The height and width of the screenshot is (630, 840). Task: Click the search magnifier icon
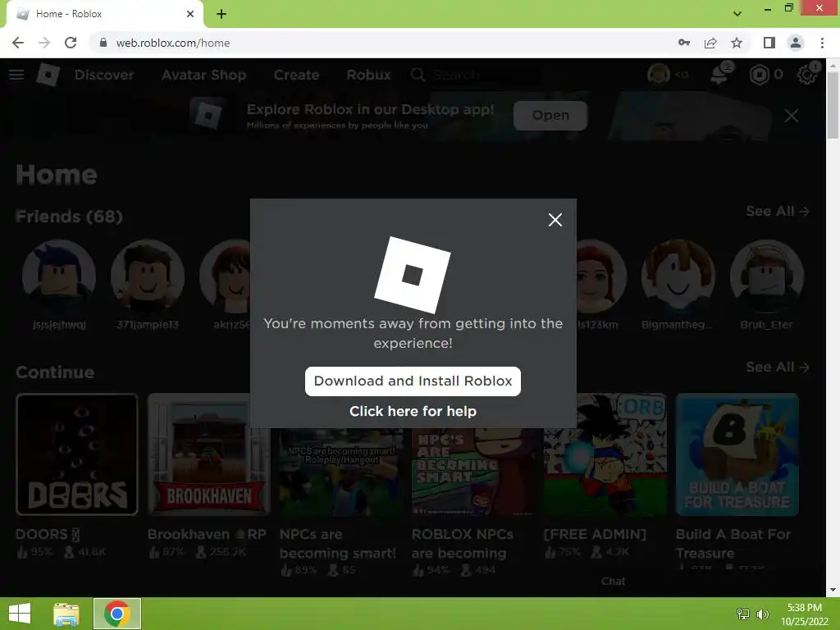[418, 75]
